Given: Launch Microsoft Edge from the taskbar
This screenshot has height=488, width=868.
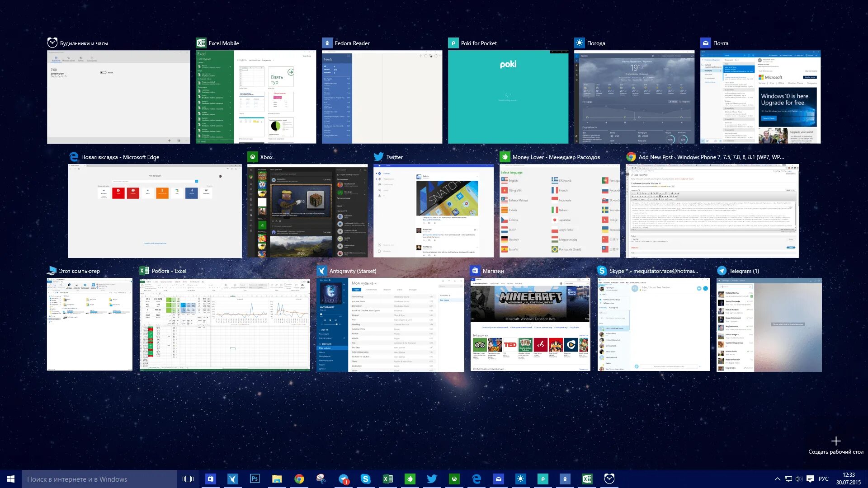Looking at the screenshot, I should (x=476, y=479).
